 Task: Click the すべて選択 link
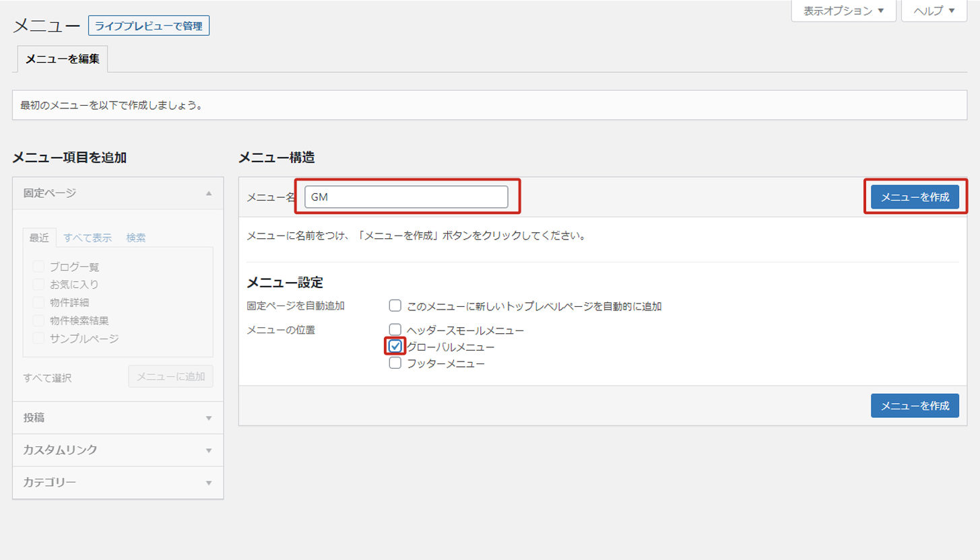click(x=47, y=378)
